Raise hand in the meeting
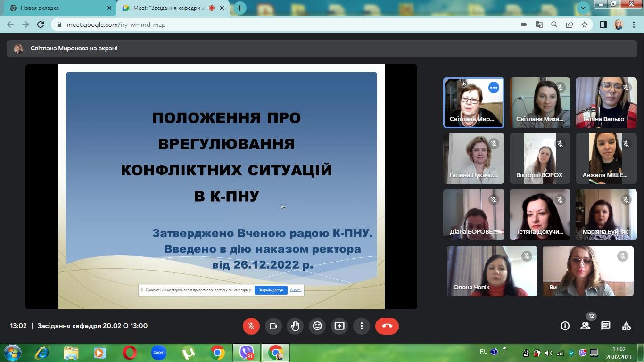The height and width of the screenshot is (362, 644). [x=295, y=326]
